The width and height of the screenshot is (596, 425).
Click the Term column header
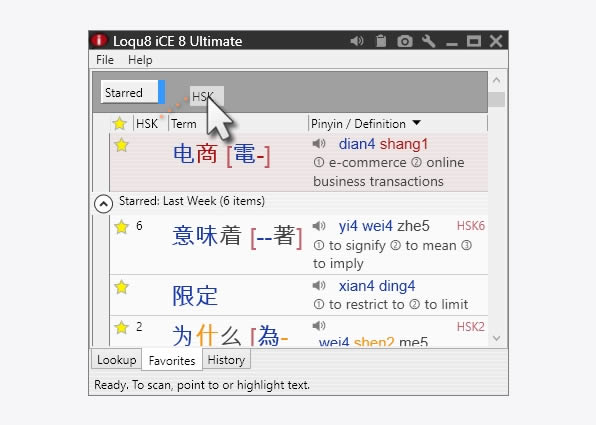click(x=184, y=124)
